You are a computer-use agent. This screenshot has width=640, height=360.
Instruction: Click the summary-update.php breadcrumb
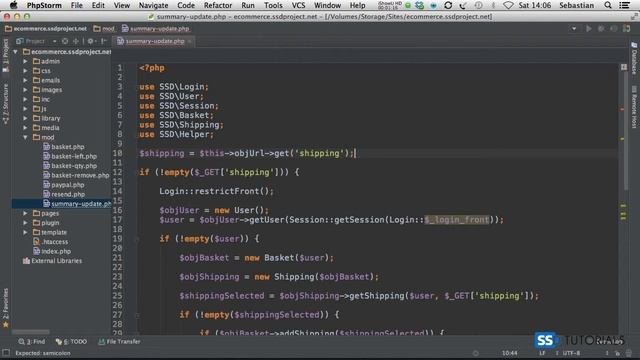click(x=156, y=29)
